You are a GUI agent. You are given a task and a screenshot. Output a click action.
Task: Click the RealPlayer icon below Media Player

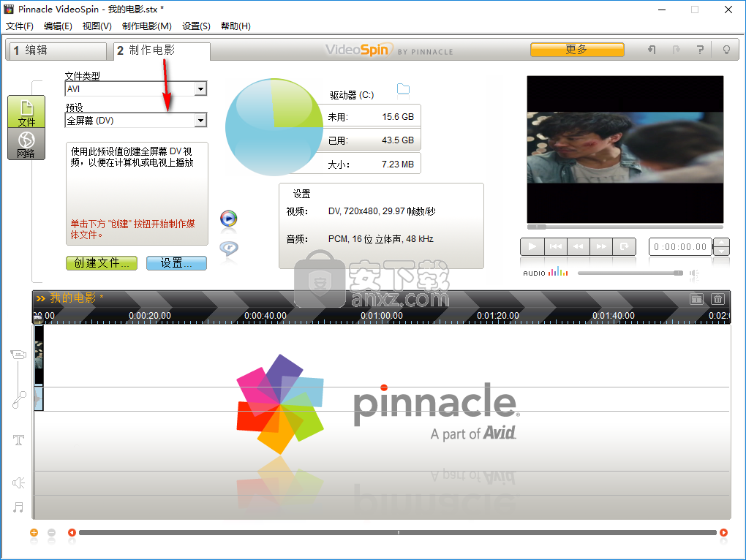click(x=229, y=248)
